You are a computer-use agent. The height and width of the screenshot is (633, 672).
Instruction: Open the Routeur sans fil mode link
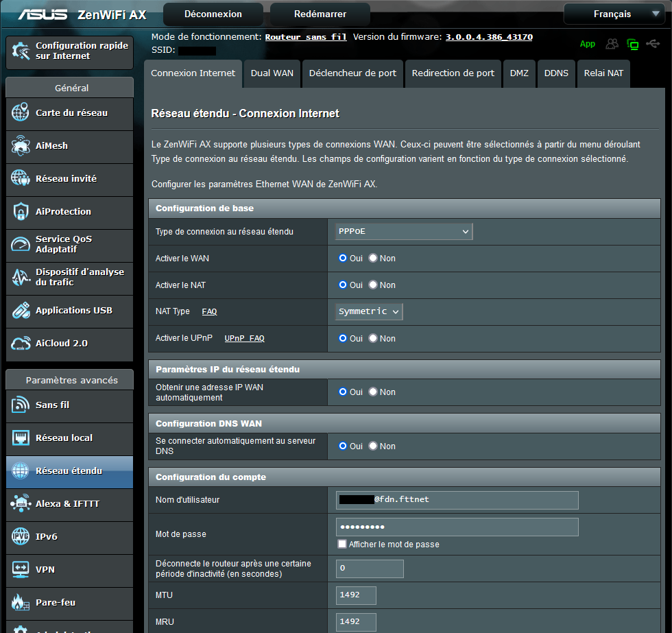pos(306,37)
